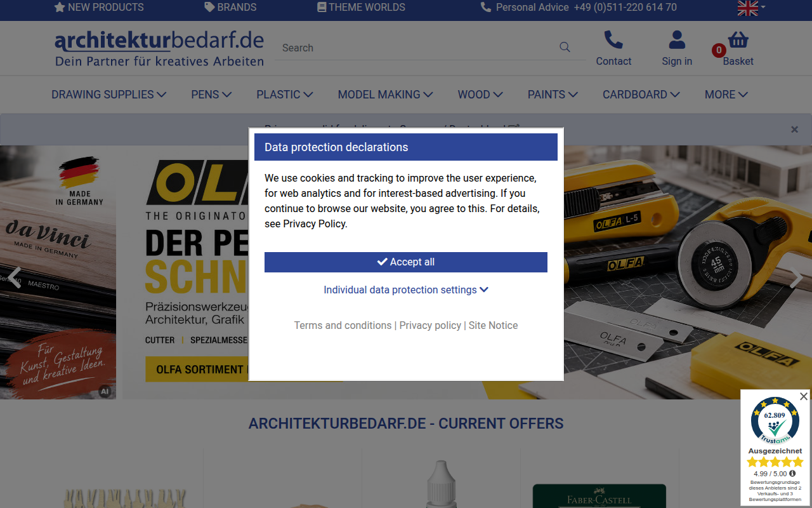Click the Trustami five-star rating
The image size is (812, 508).
pyautogui.click(x=775, y=462)
